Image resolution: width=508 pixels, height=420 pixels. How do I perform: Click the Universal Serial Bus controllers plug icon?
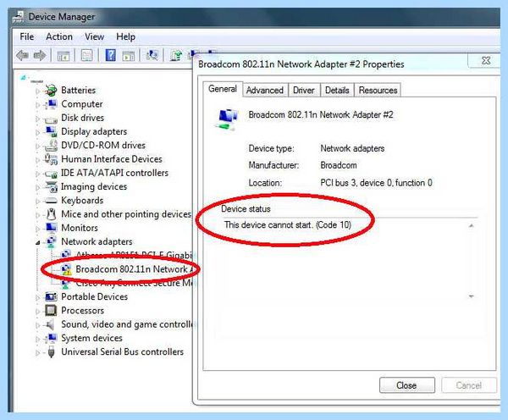[x=51, y=352]
